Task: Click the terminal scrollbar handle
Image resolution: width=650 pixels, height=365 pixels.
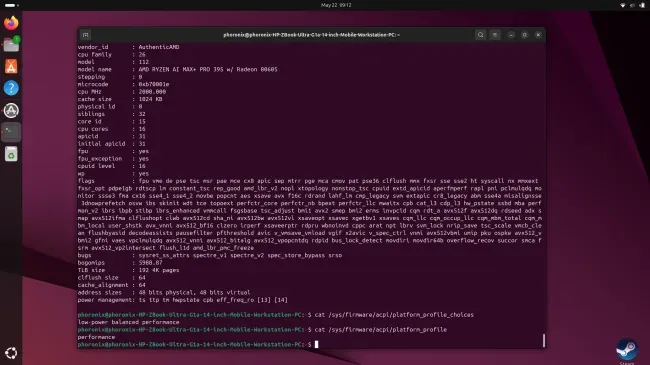Action: point(543,340)
